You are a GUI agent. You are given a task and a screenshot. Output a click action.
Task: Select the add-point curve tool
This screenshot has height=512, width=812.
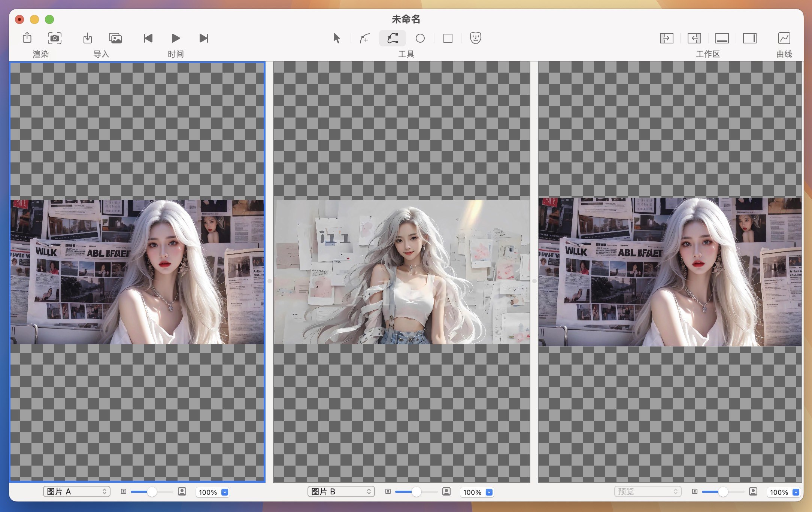(364, 38)
